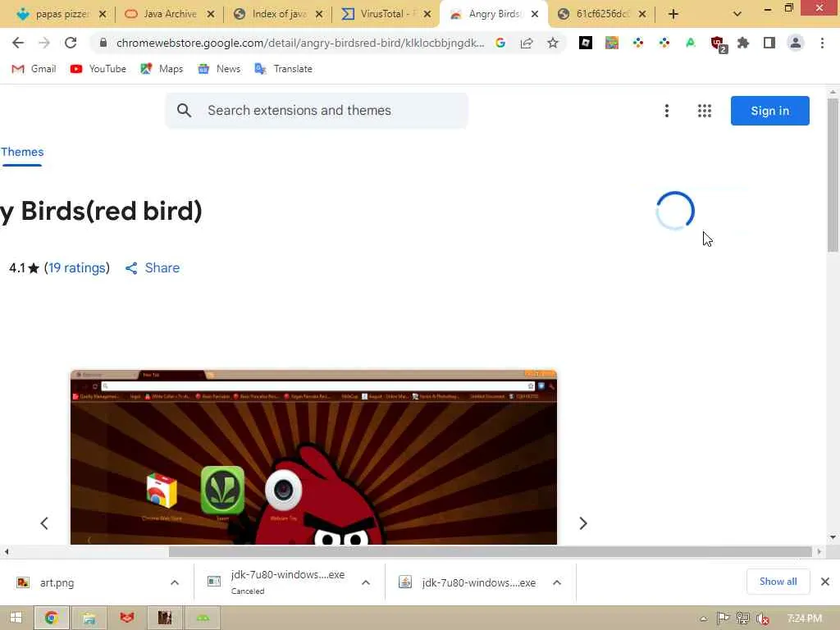This screenshot has width=840, height=630.
Task: Close the VirusTotal tab
Action: (x=427, y=15)
